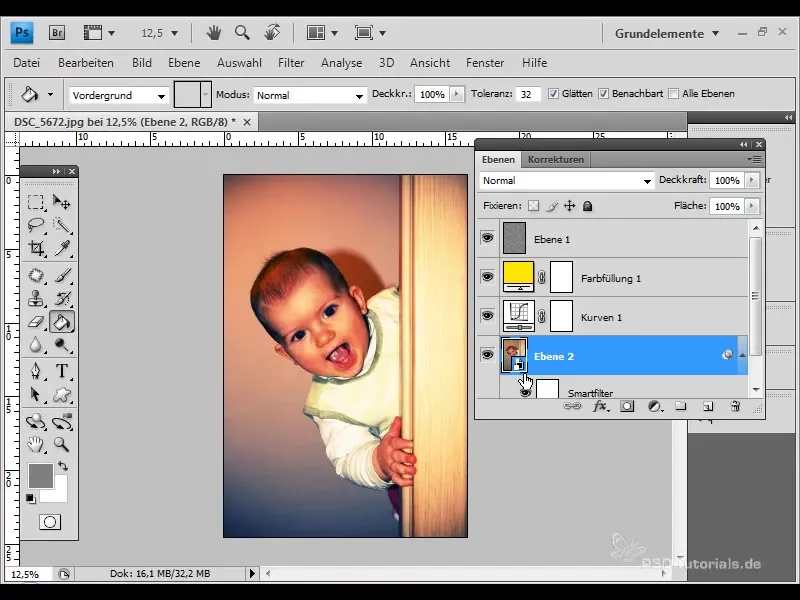Select the 3D Orbit camera tool
This screenshot has height=600, width=800.
(x=62, y=421)
